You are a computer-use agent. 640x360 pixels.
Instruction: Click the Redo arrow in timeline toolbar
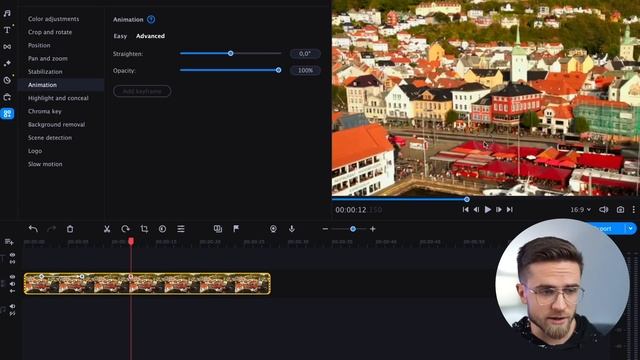[x=51, y=229]
